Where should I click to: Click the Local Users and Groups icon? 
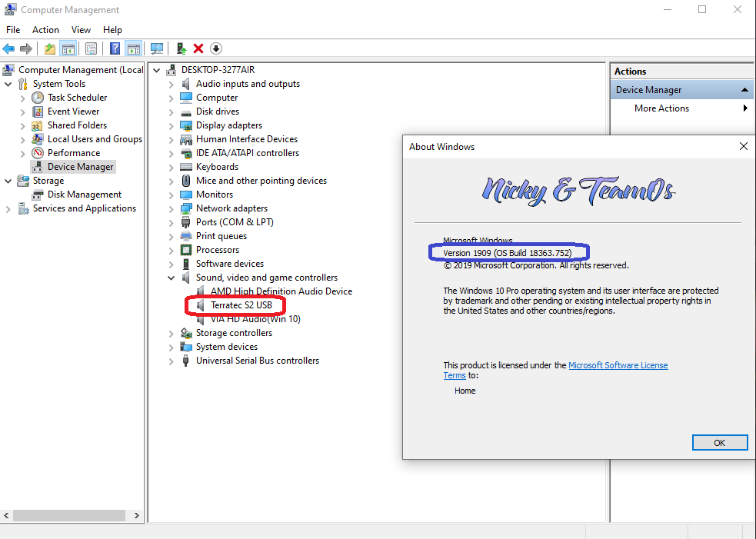coord(38,139)
